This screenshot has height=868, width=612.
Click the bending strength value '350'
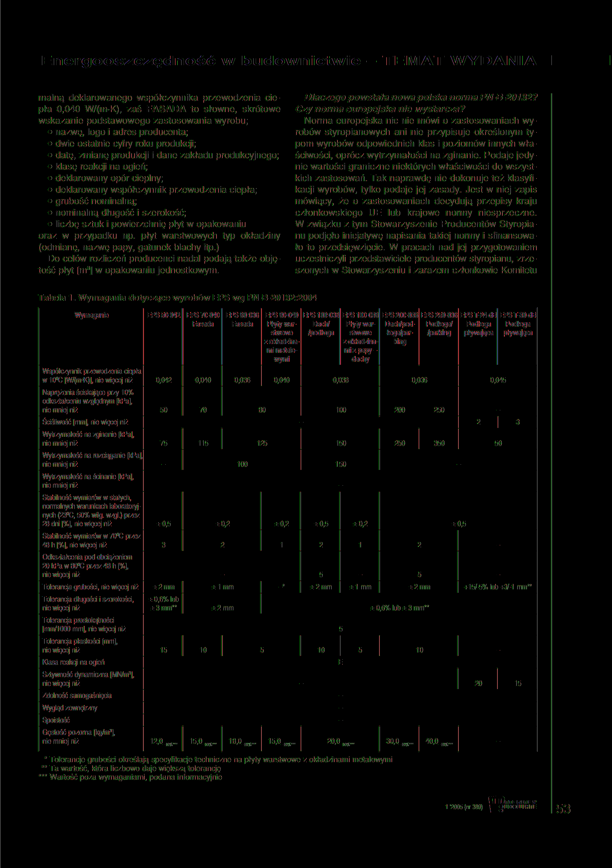coord(439,444)
